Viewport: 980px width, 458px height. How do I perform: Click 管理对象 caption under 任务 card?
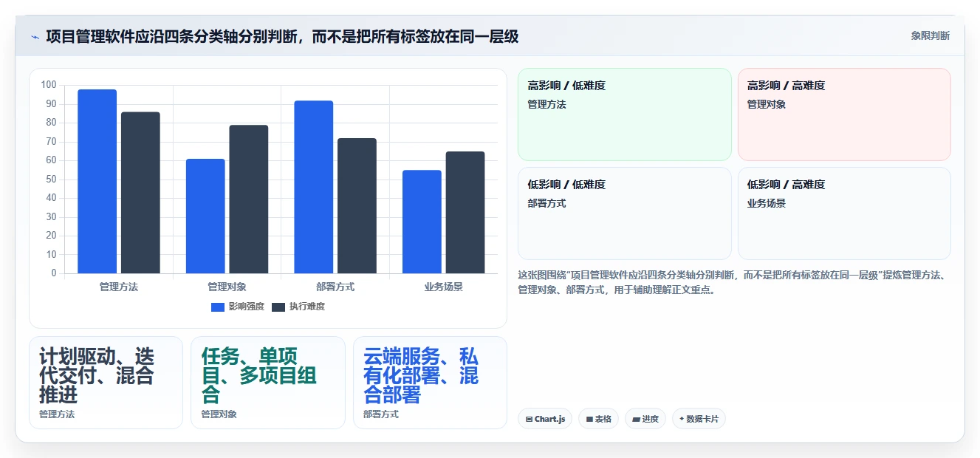[219, 414]
